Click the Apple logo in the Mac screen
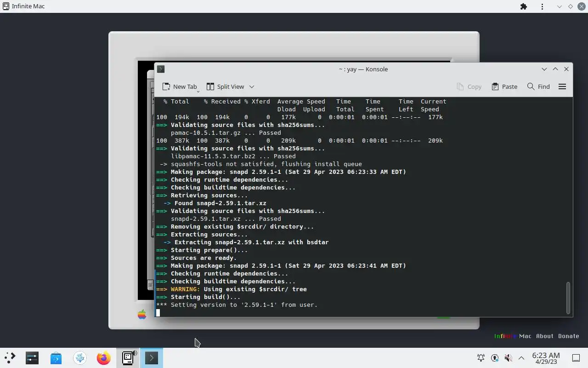The height and width of the screenshot is (368, 588). 142,315
